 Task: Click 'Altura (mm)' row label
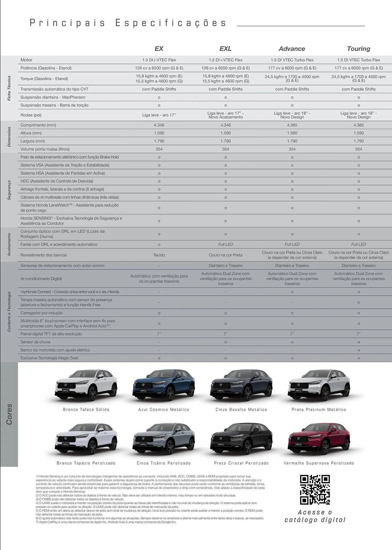tap(31, 133)
